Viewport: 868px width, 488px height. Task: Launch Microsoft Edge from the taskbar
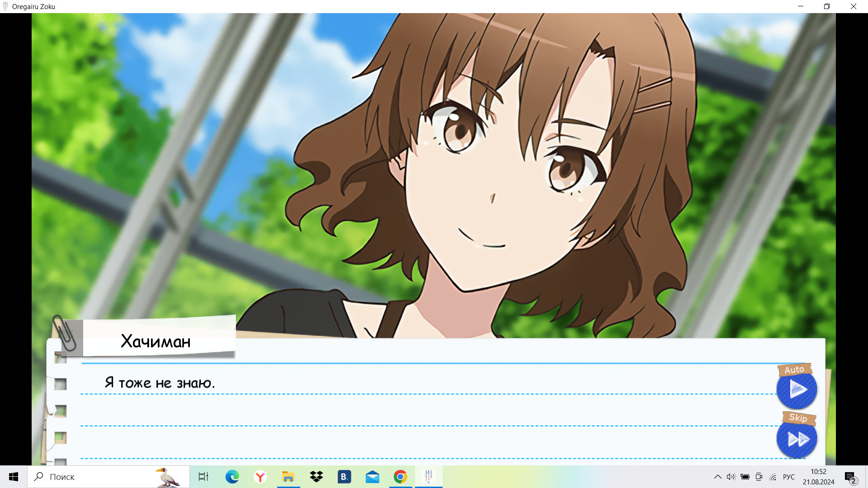tap(232, 477)
